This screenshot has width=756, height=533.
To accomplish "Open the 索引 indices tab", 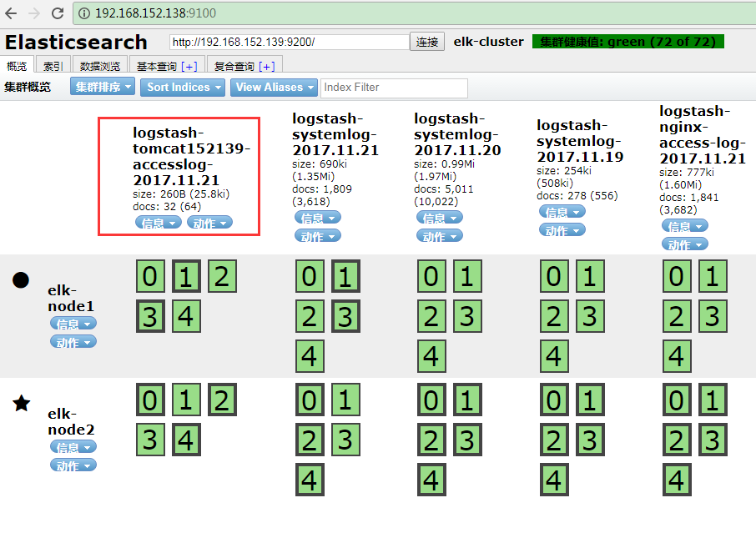I will coord(53,66).
